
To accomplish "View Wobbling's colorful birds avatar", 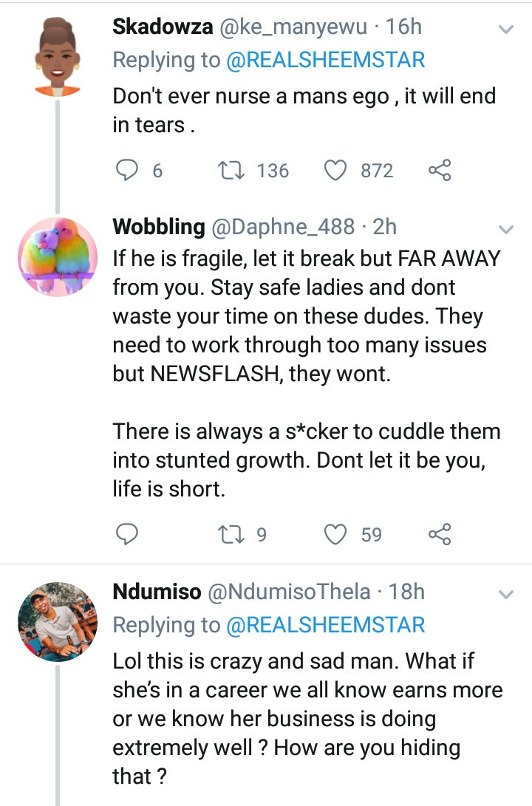I will (58, 256).
